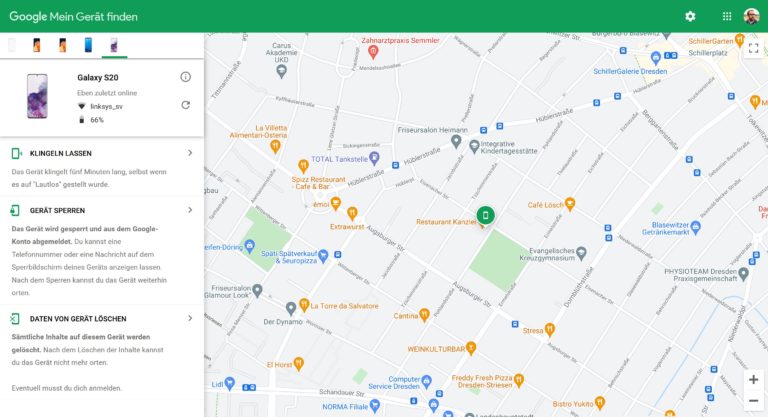The image size is (768, 417).
Task: Expand the Klingeln lassen chevron
Action: point(190,153)
